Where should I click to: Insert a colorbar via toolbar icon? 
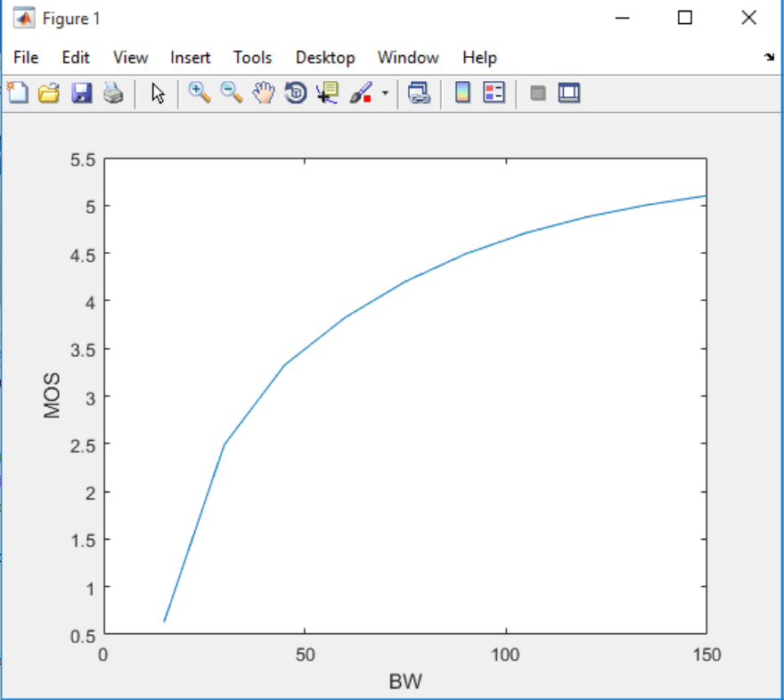[x=462, y=93]
